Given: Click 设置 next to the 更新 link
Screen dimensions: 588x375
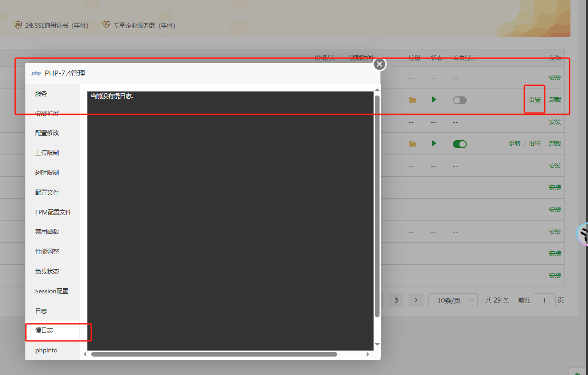Looking at the screenshot, I should 535,143.
